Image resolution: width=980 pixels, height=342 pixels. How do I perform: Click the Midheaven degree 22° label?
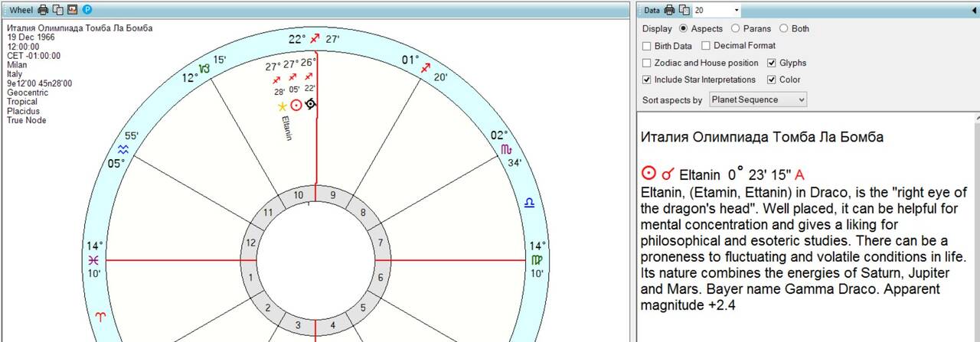tap(297, 39)
